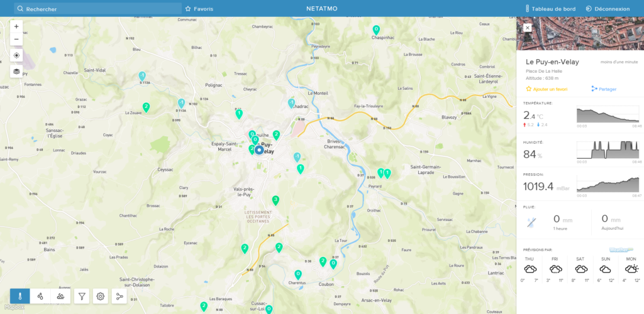Select the -1 marker near D 113A north
This screenshot has height=314, width=644.
(x=142, y=76)
